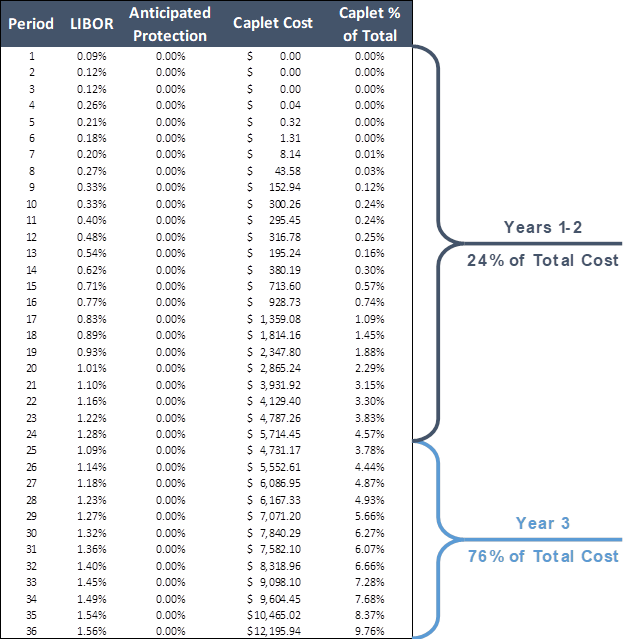This screenshot has width=624, height=640.
Task: Click the caplet cost cell showing 5,714.45
Action: pyautogui.click(x=274, y=434)
